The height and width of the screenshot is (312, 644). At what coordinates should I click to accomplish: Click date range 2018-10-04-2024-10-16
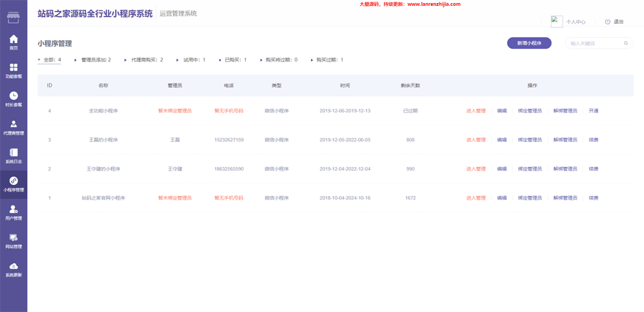point(345,198)
